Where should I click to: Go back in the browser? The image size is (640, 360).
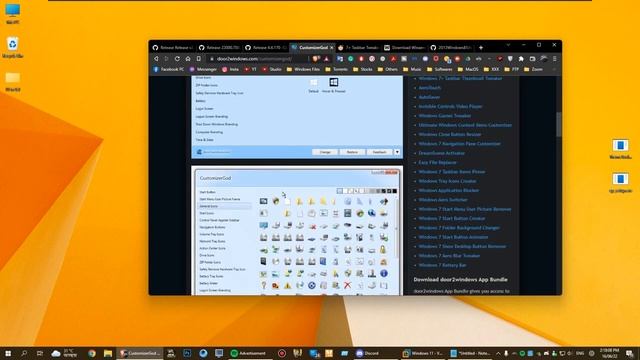tap(156, 59)
